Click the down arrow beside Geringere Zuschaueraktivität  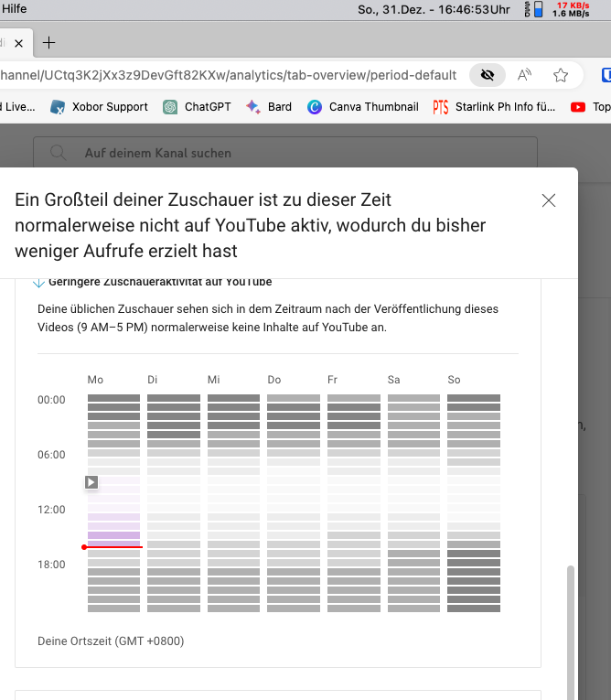(x=39, y=283)
